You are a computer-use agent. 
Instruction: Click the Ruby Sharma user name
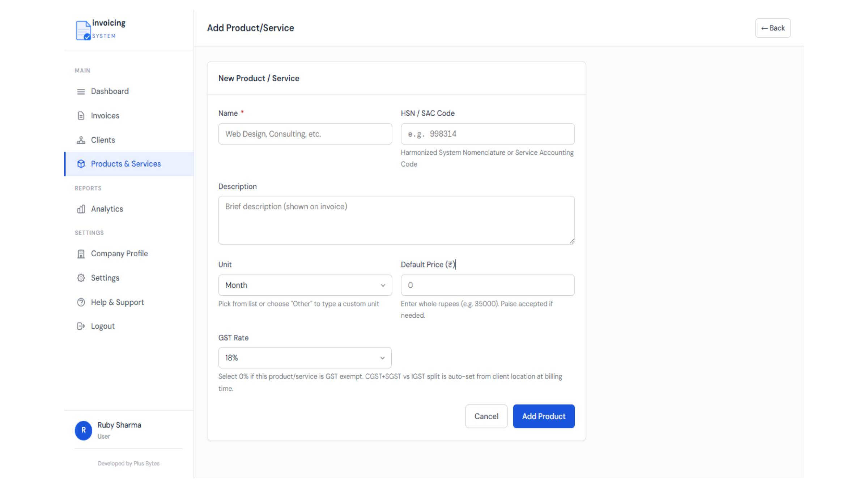(x=119, y=425)
